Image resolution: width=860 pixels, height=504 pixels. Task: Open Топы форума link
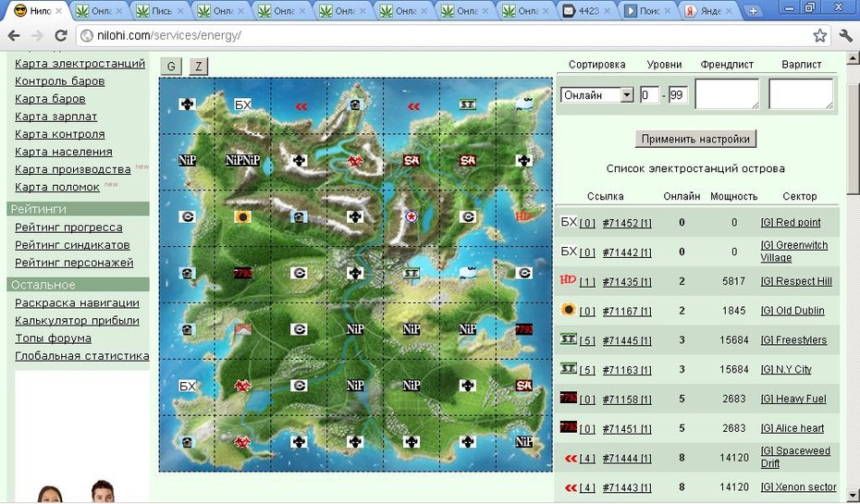pos(54,338)
